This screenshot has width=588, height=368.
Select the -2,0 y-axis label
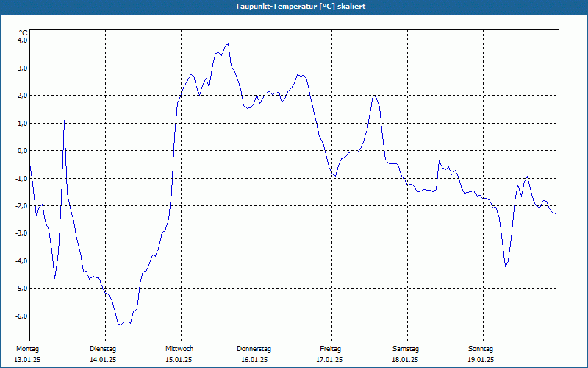(21, 206)
